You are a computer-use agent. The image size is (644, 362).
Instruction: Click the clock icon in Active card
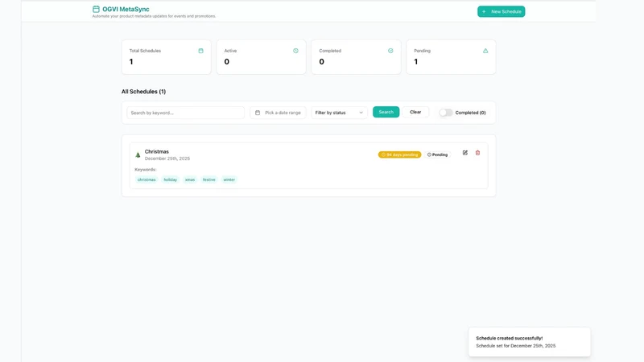click(295, 51)
